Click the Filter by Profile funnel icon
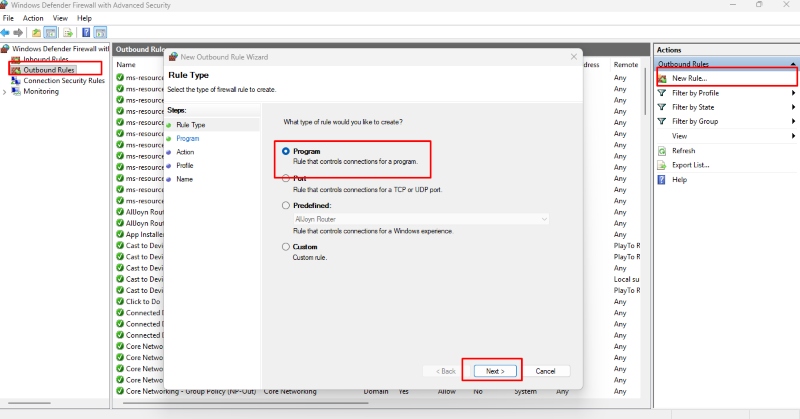The height and width of the screenshot is (419, 800). pos(662,93)
